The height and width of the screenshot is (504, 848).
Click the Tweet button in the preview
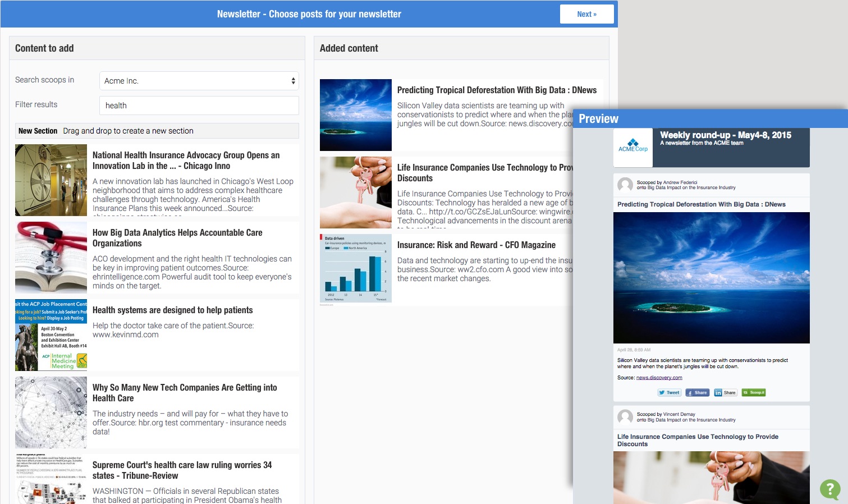[670, 393]
